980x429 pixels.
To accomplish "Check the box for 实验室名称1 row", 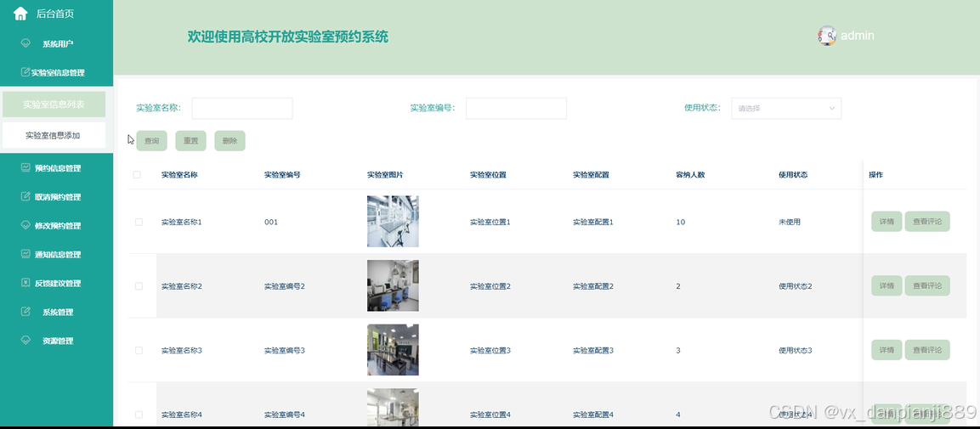I will point(139,222).
